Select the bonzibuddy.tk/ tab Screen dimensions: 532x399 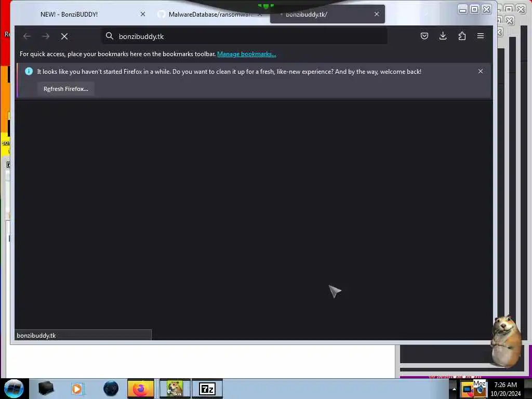pyautogui.click(x=327, y=14)
